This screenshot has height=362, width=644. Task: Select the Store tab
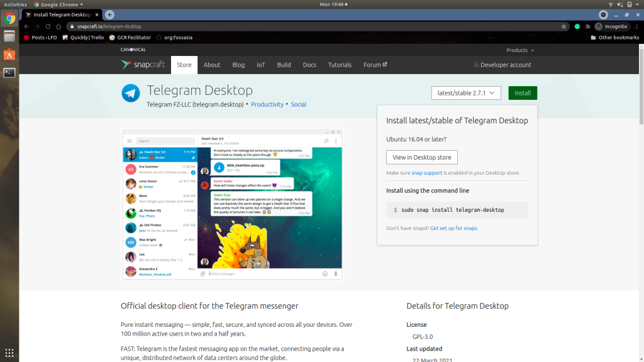pos(184,65)
